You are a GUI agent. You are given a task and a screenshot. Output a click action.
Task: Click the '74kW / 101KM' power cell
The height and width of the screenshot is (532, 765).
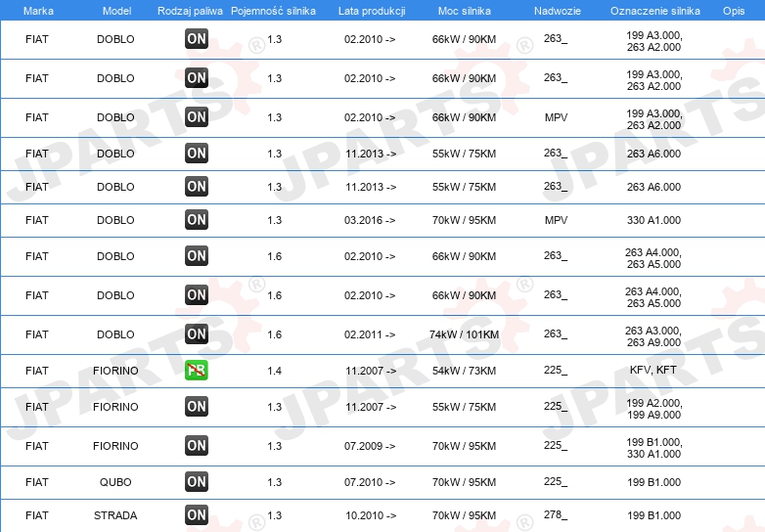tap(464, 334)
